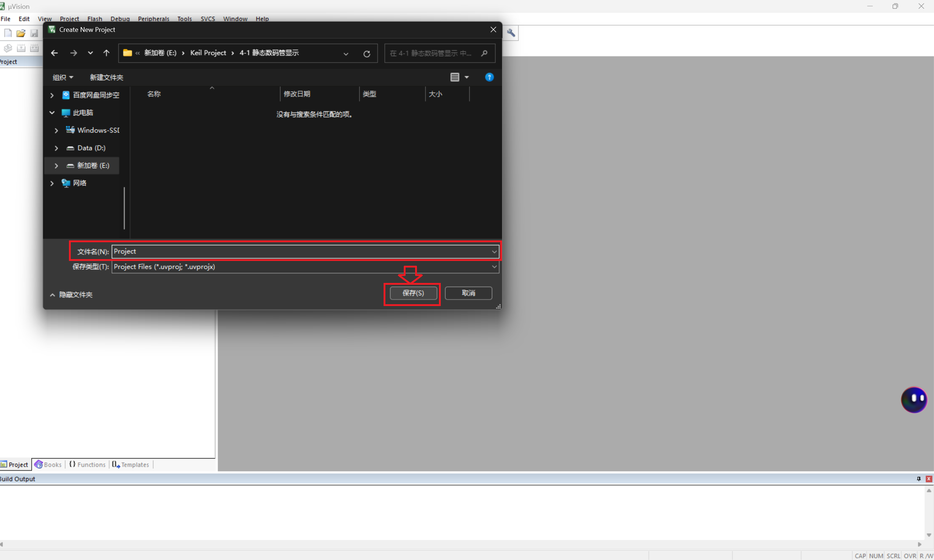Open the 组织 dropdown menu
This screenshot has width=934, height=560.
pos(63,77)
